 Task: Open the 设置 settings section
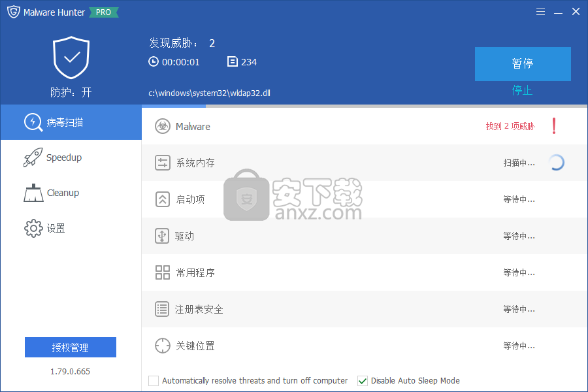pyautogui.click(x=71, y=228)
